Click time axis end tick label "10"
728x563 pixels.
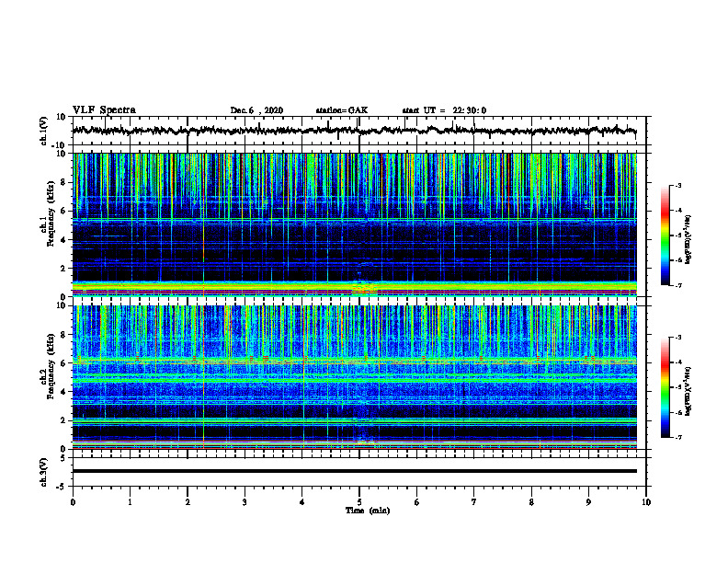pos(646,502)
